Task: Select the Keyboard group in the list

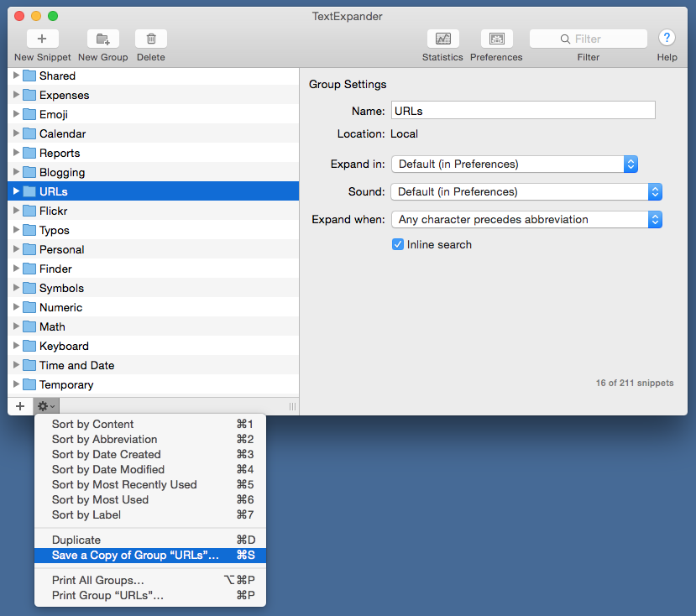Action: coord(64,347)
